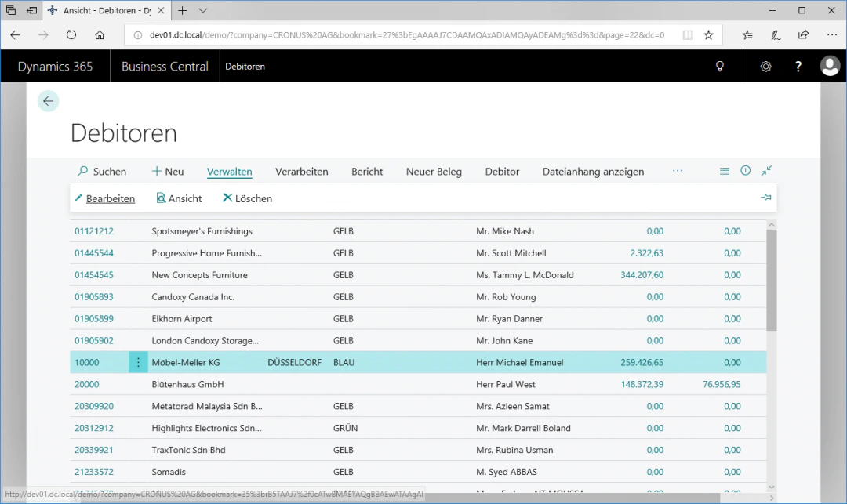This screenshot has height=504, width=847.
Task: Go to the browser home page
Action: [100, 35]
